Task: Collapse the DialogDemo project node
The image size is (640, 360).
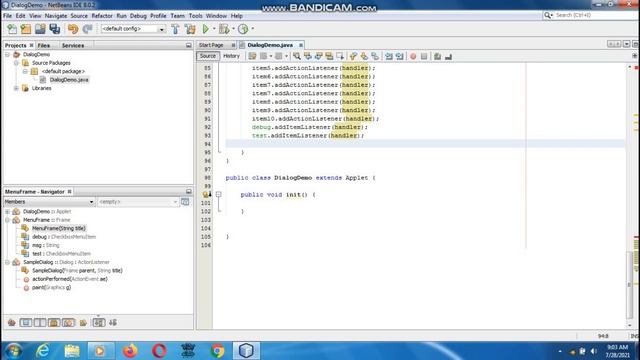Action: (7, 54)
